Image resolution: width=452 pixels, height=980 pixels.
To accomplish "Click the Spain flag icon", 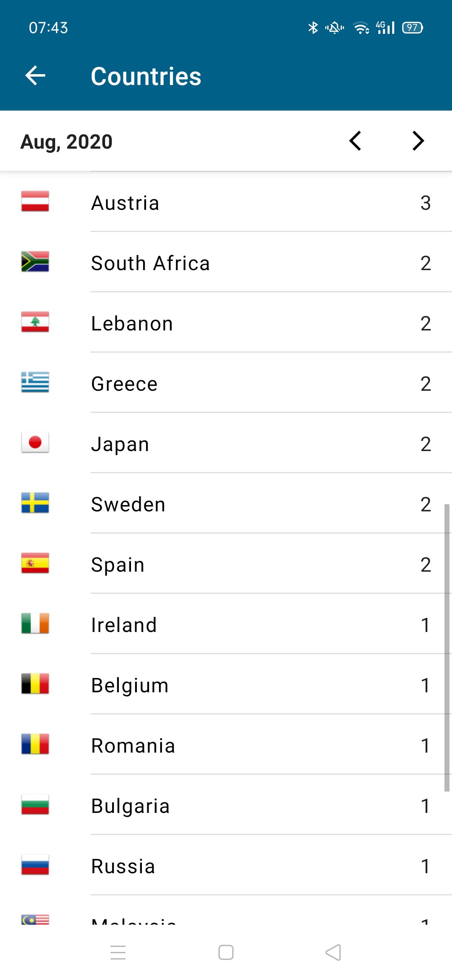I will coord(35,563).
